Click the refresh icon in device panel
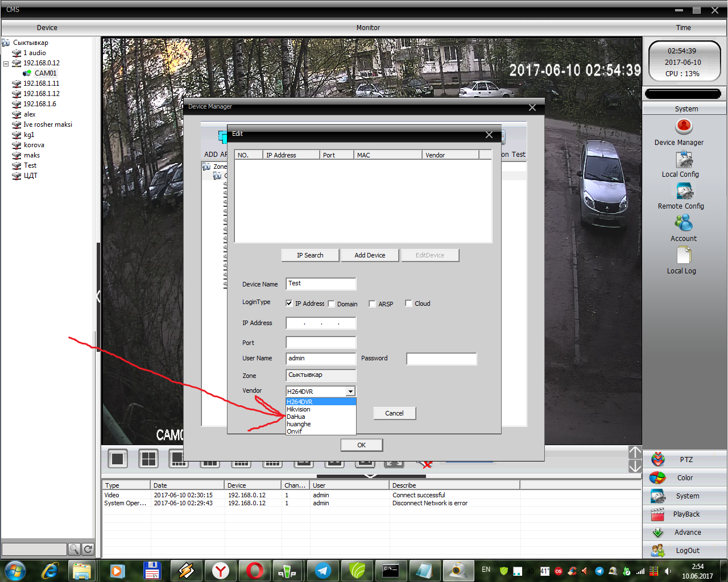This screenshot has height=582, width=728. pos(88,549)
